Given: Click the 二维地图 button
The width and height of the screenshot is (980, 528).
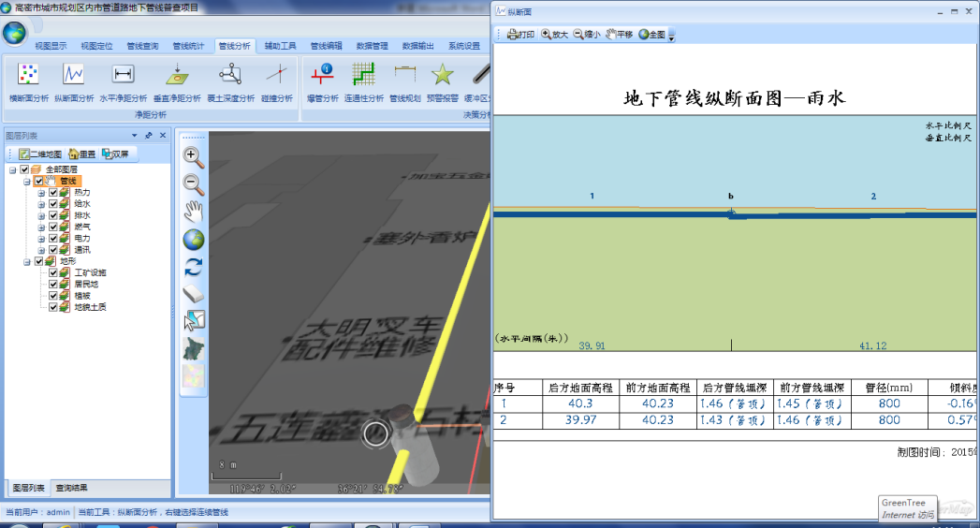Looking at the screenshot, I should coord(40,154).
